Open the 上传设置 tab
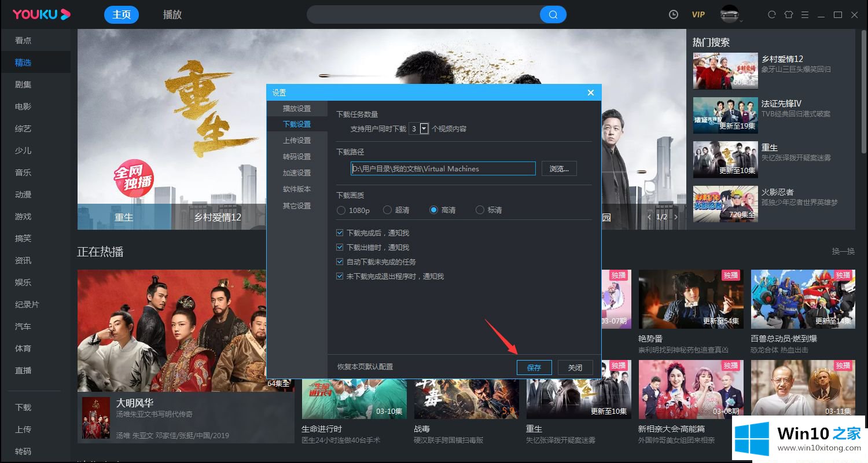868x463 pixels. (297, 140)
